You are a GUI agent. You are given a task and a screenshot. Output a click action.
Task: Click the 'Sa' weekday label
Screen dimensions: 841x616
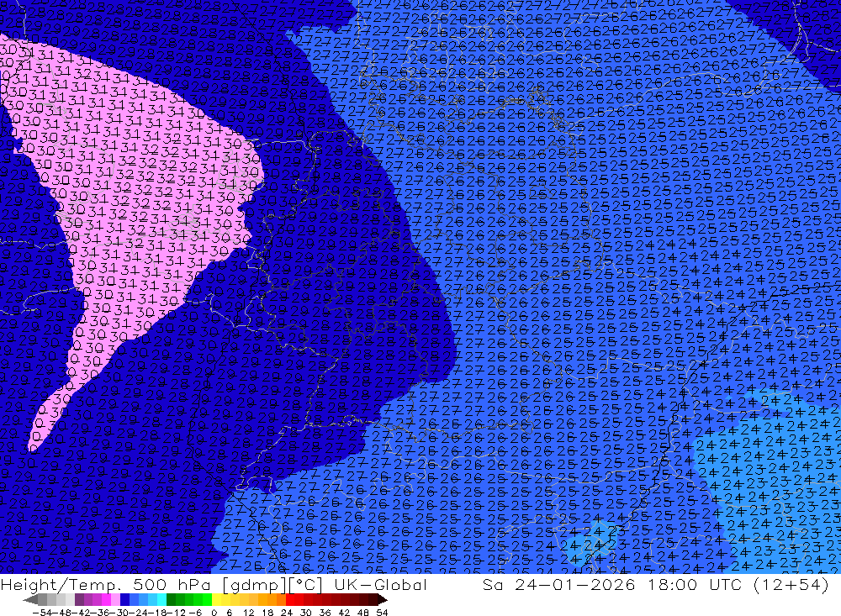[x=492, y=584]
